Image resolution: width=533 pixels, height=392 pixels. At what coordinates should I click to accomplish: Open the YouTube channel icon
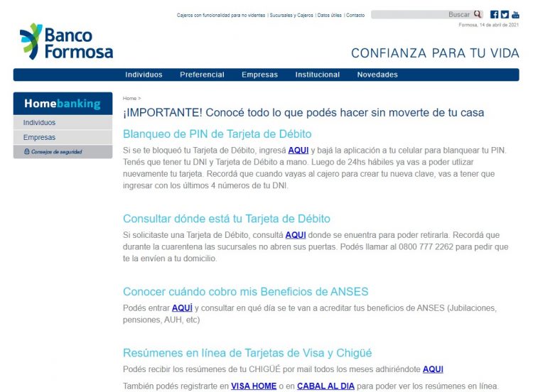pyautogui.click(x=515, y=14)
